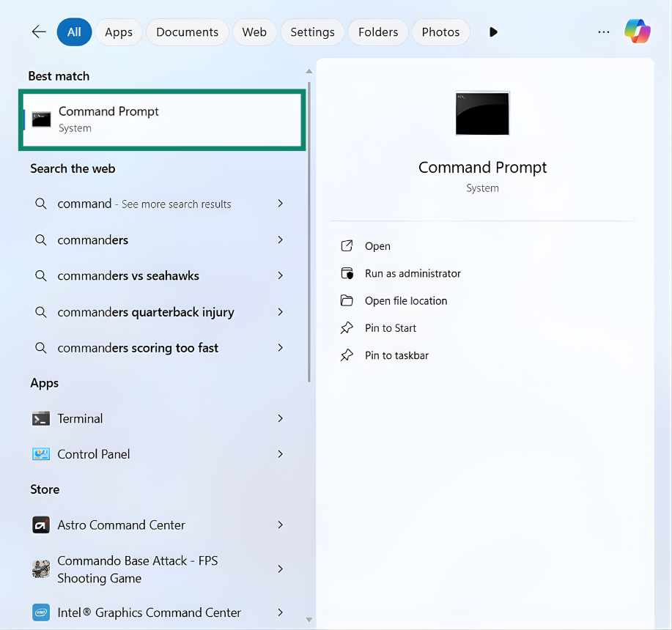Click the Control Panel app icon
Screen dimensions: 672x630
coord(41,454)
